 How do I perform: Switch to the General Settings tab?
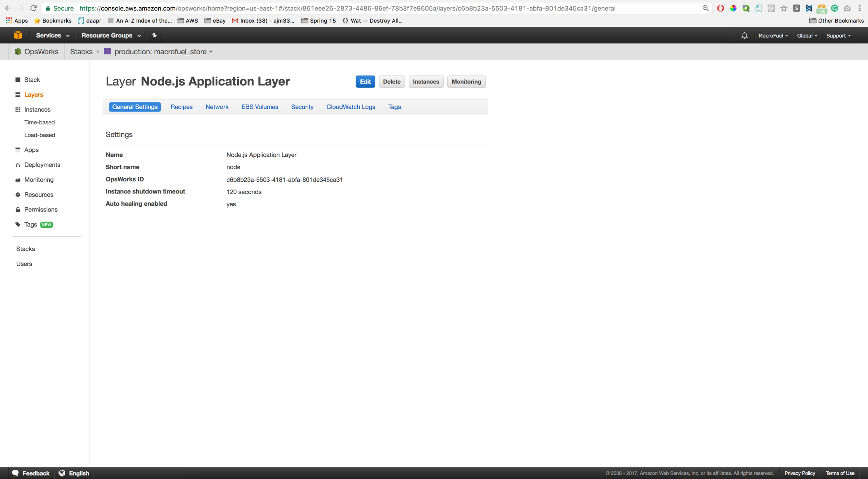[135, 107]
